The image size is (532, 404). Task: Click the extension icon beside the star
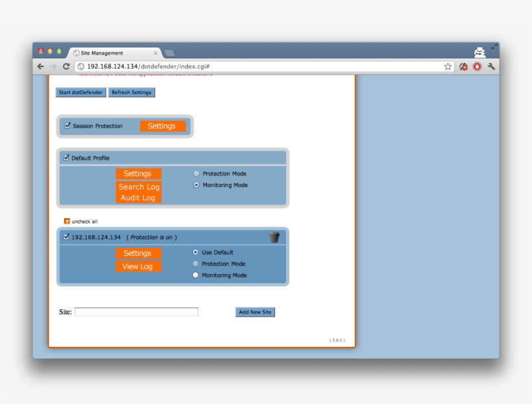tap(463, 67)
